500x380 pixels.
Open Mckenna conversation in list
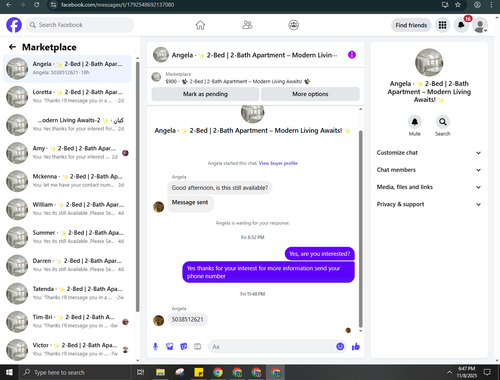coord(68,181)
